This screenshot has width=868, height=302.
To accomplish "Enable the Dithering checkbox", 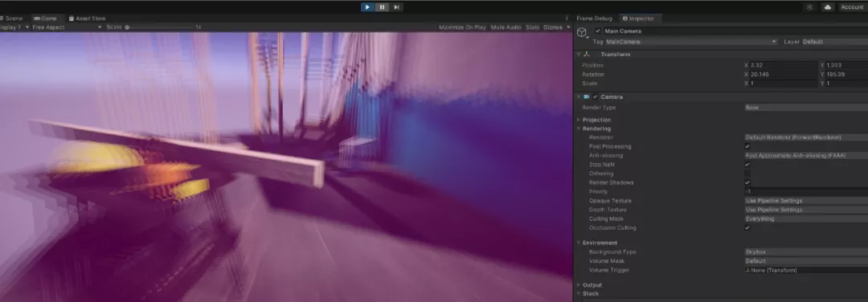I will [747, 173].
